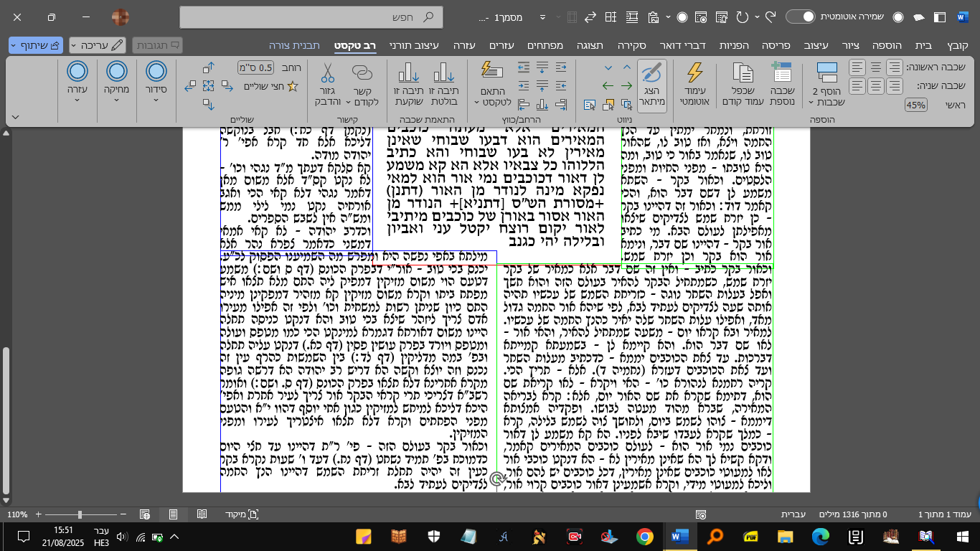
Task: Click the תיבה זו בולטת icon
Action: (444, 72)
